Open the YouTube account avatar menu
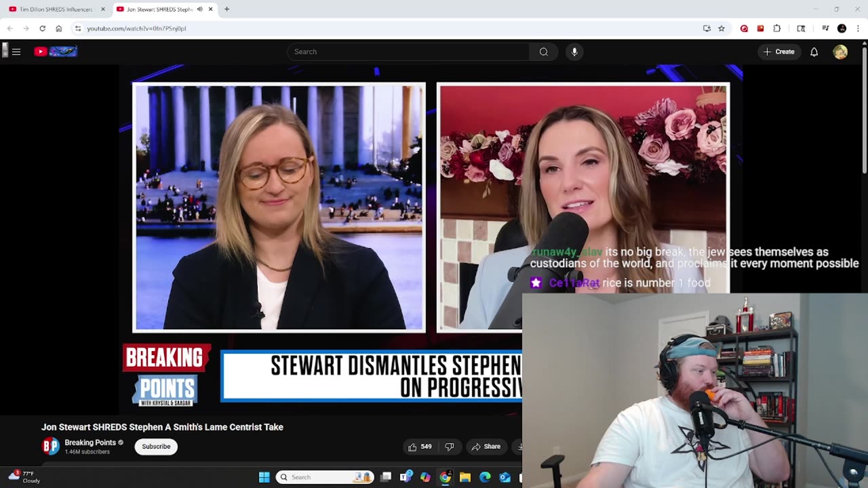This screenshot has height=488, width=868. pyautogui.click(x=840, y=52)
